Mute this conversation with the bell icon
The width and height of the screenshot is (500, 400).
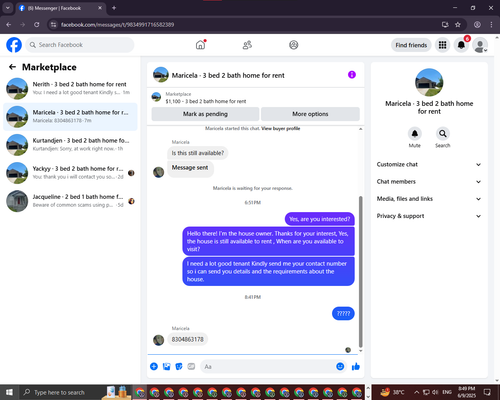pos(415,134)
